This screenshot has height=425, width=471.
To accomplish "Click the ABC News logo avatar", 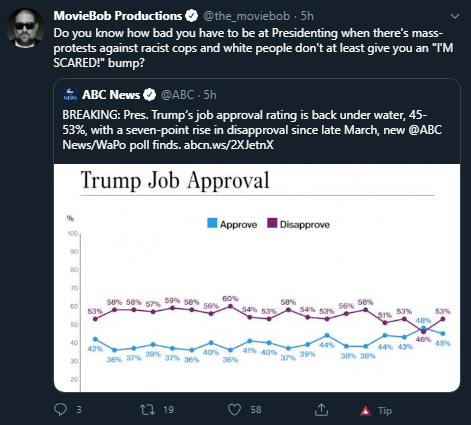I will pyautogui.click(x=70, y=95).
